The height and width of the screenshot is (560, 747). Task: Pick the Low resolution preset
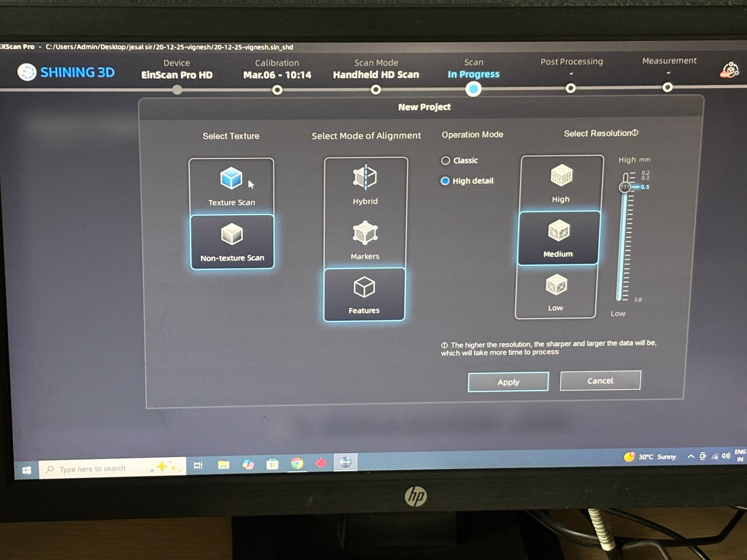556,292
